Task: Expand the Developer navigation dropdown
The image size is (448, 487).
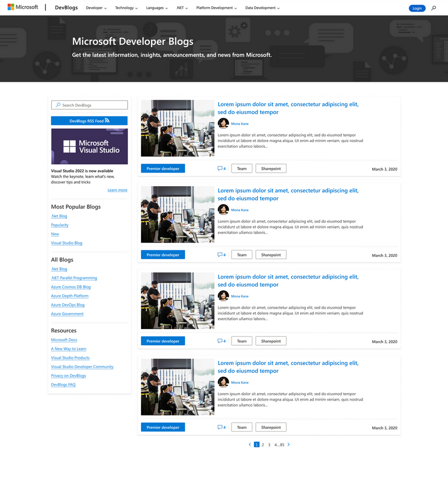Action: tap(96, 8)
